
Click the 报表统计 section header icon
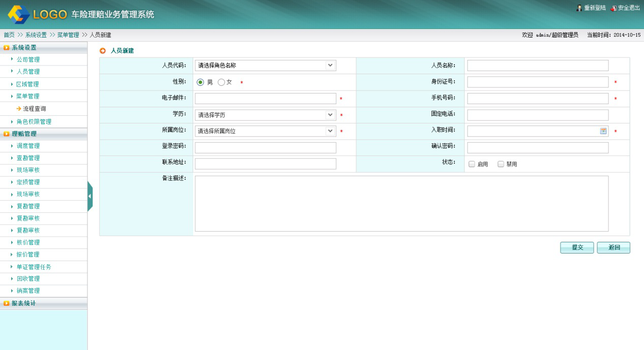7,303
